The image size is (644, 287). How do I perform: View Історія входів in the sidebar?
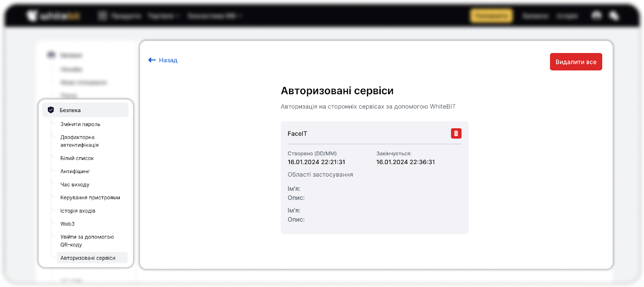[x=78, y=211]
